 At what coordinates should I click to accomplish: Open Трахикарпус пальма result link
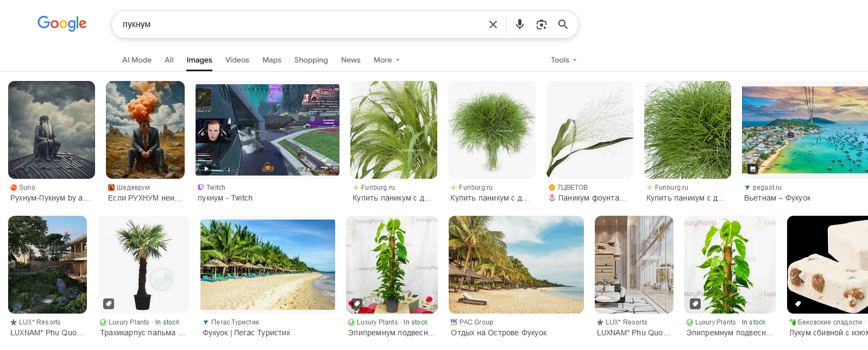click(x=143, y=333)
